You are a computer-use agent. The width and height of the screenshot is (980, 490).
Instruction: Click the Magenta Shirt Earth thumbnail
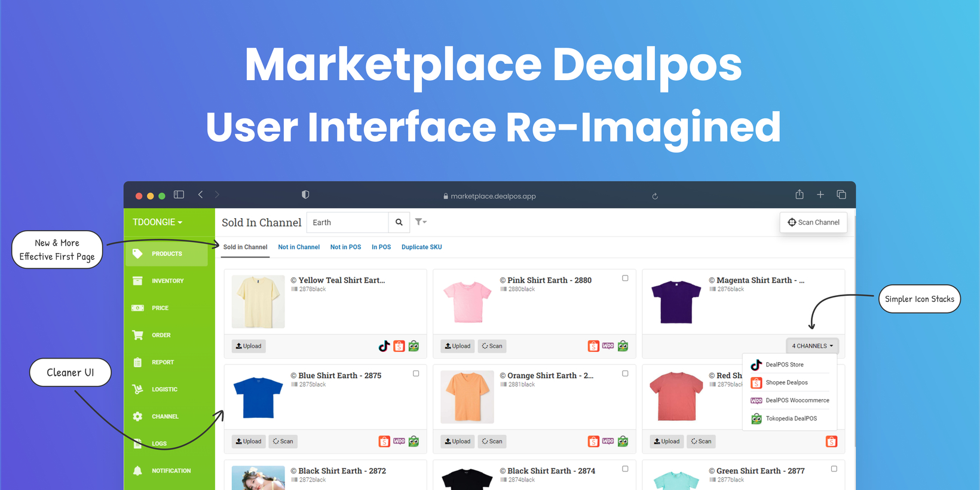(x=676, y=301)
